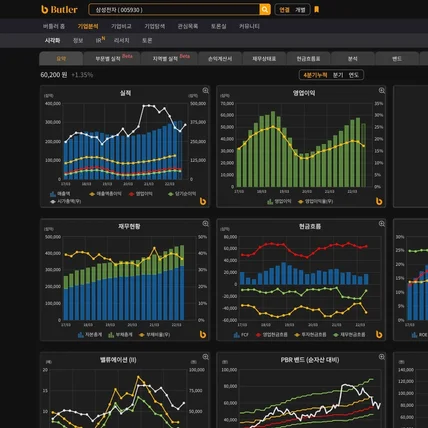Viewport: 428px width, 428px height.
Task: Toggle 영업이익률(우) series in 영업이익 legend
Action: tap(315, 201)
